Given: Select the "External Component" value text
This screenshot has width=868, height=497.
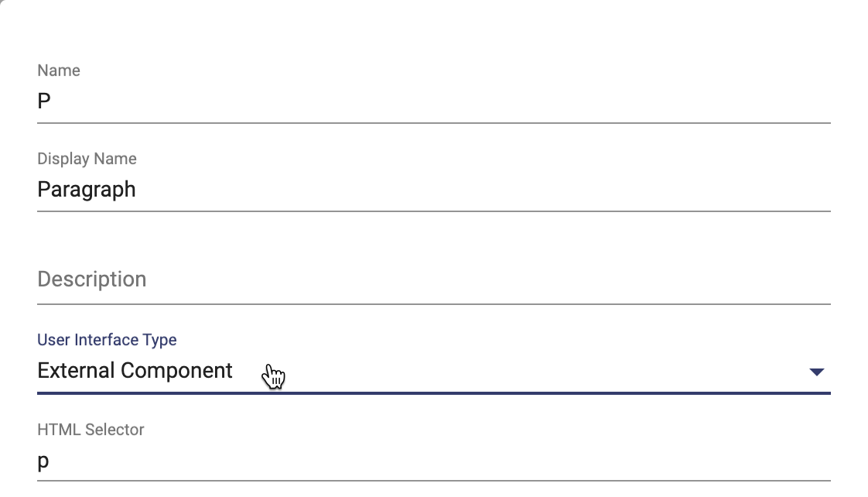Looking at the screenshot, I should click(x=135, y=371).
